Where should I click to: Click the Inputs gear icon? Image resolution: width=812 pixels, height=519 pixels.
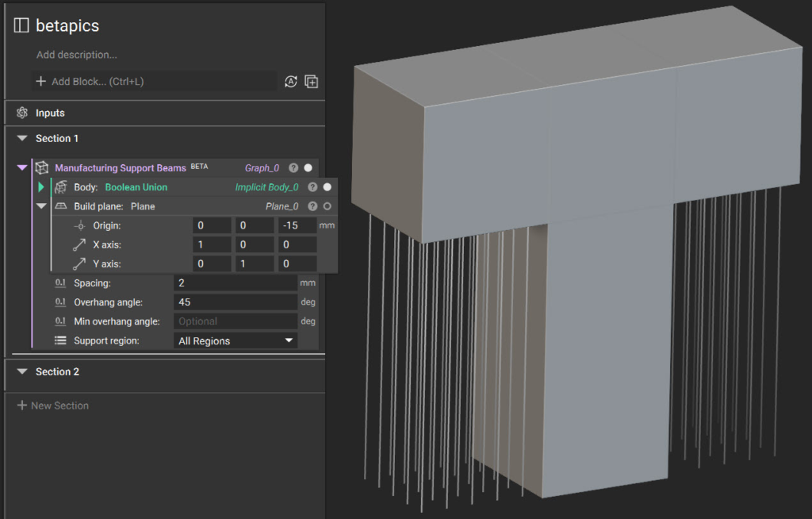tap(22, 113)
